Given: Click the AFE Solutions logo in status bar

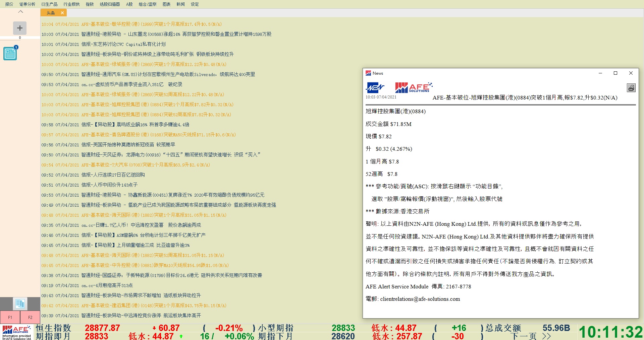Looking at the screenshot, I should click(17, 332).
